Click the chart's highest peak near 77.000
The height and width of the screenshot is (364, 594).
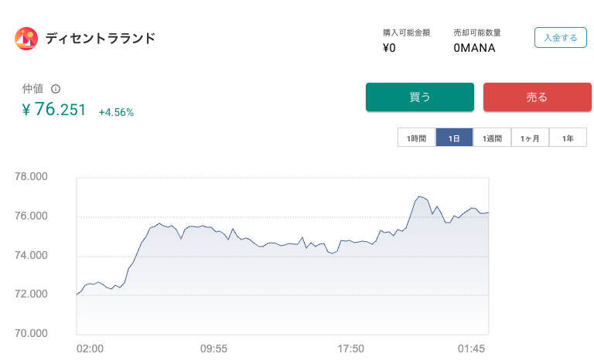click(x=419, y=196)
